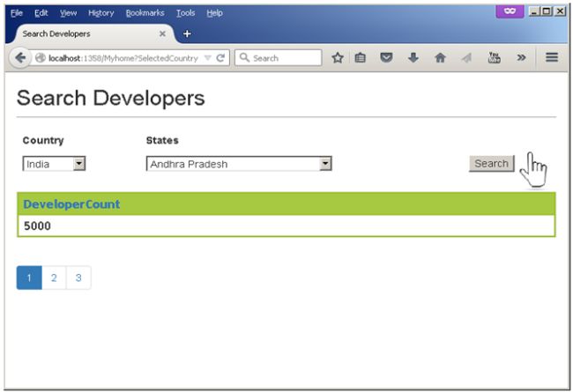Click the globe site identity icon
573x392 pixels.
[41, 58]
